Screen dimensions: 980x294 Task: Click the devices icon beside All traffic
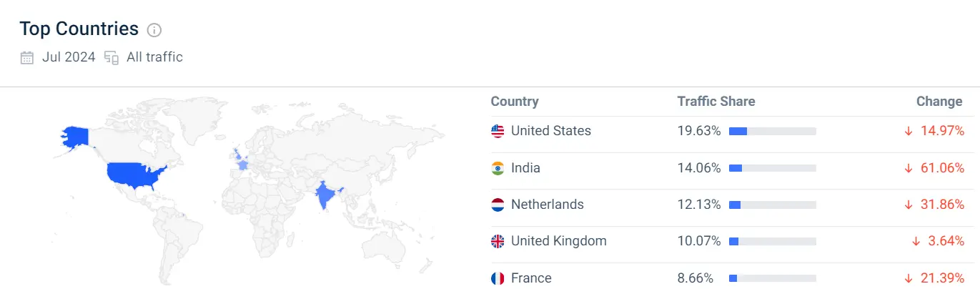click(x=112, y=58)
